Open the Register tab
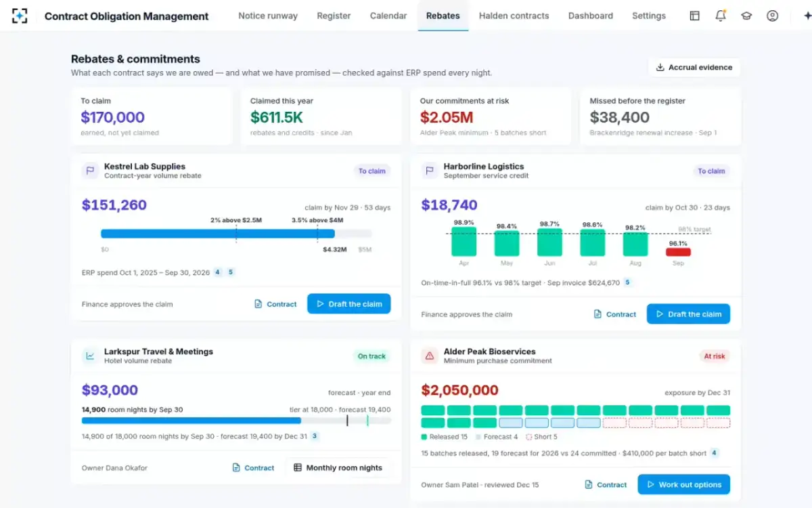The image size is (812, 508). click(334, 16)
